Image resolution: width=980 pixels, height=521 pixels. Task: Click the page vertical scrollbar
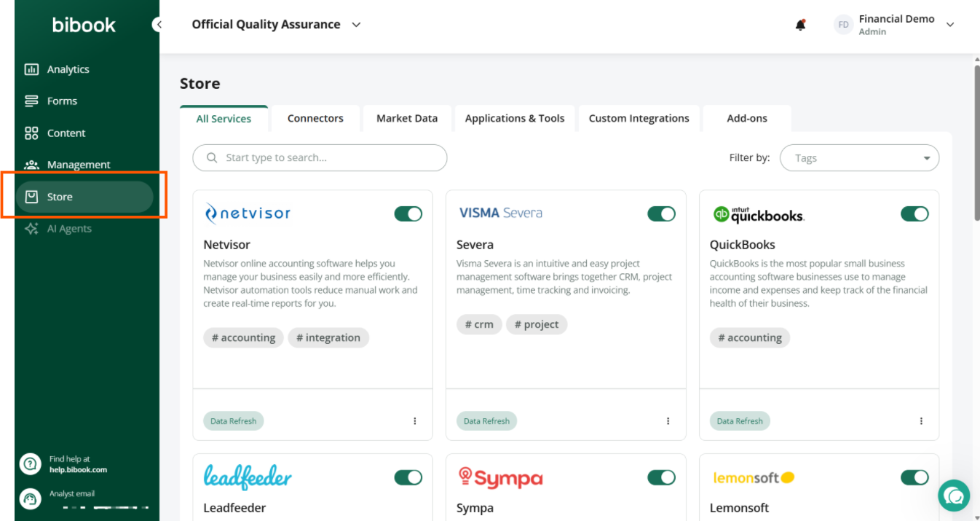[977, 142]
